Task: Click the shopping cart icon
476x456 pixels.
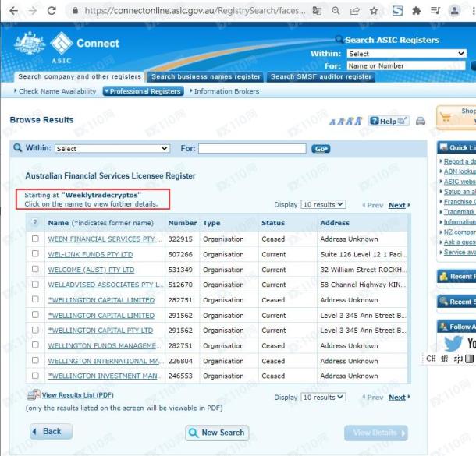Action: (x=446, y=117)
